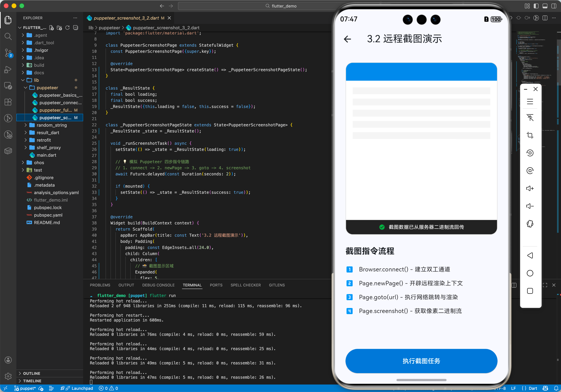561x392 pixels.
Task: Toggle primary side bar layout icon
Action: pos(536,6)
